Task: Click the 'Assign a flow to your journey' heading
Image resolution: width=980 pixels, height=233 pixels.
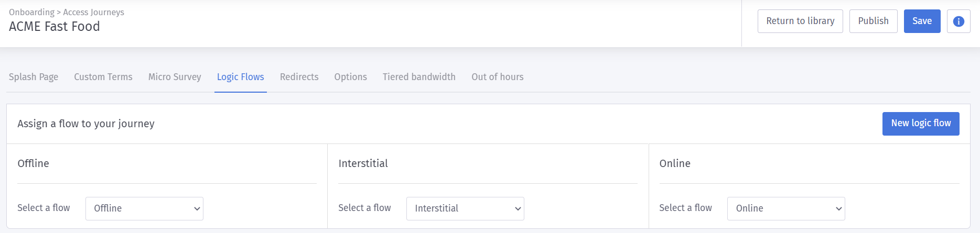Action: tap(86, 124)
